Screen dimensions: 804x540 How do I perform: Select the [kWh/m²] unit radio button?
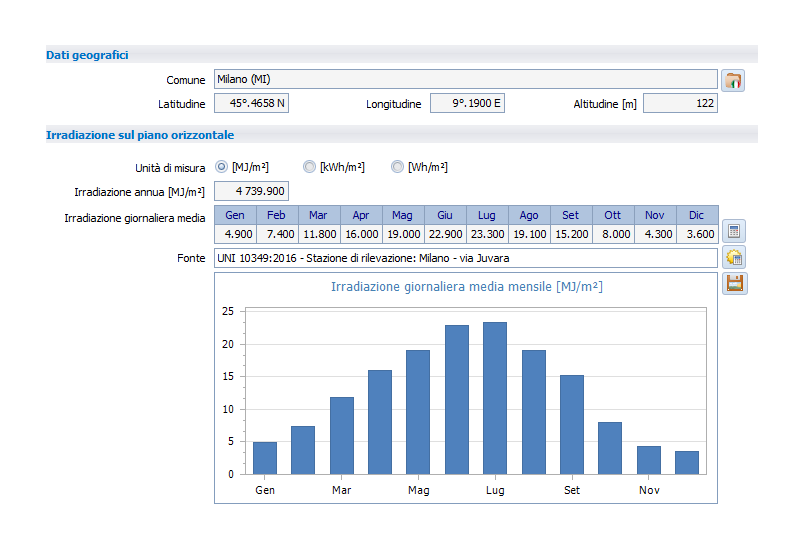click(x=309, y=167)
